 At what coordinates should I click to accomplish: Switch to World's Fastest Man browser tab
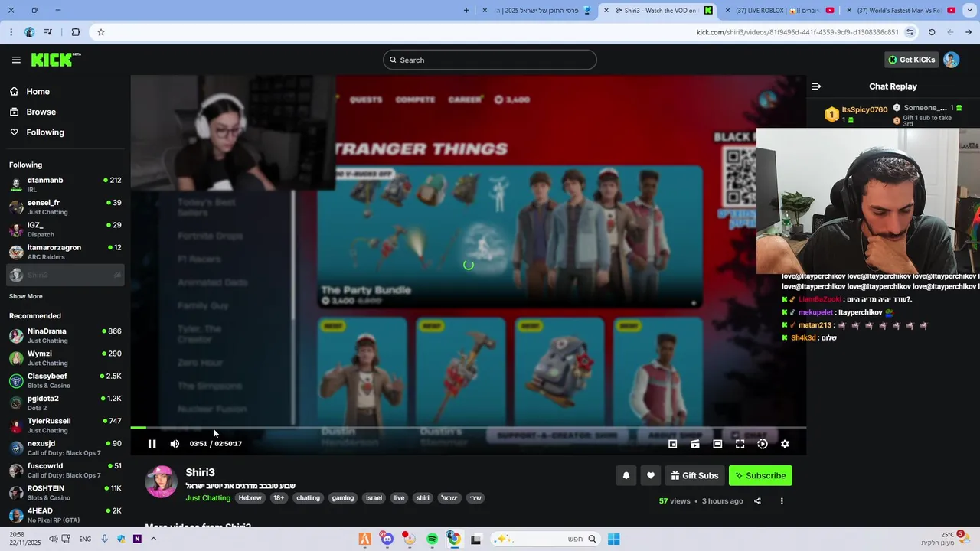pos(900,11)
